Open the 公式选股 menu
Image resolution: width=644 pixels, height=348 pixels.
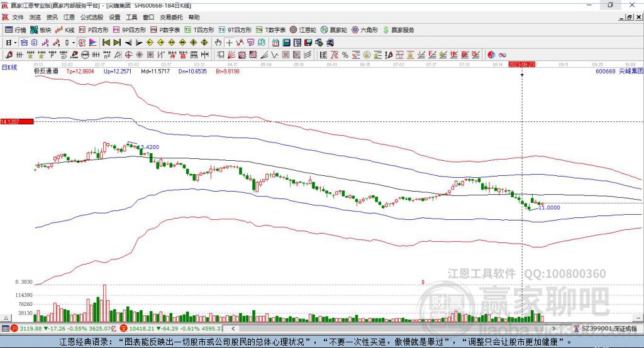pos(92,17)
